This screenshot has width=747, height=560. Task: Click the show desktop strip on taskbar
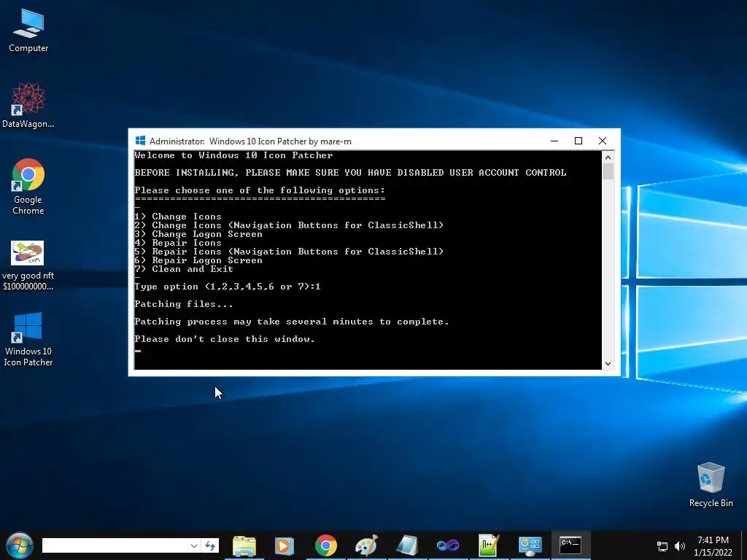click(x=743, y=545)
